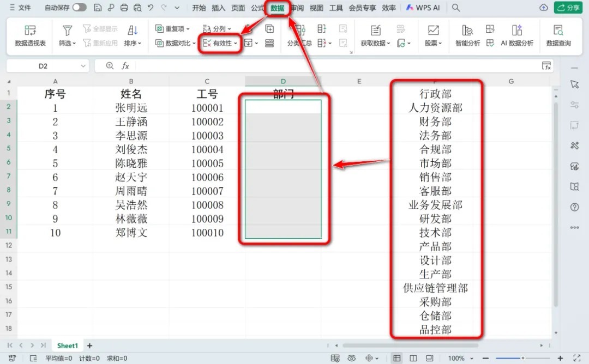The height and width of the screenshot is (364, 589).
Task: Click the WPS AI button
Action: 424,8
